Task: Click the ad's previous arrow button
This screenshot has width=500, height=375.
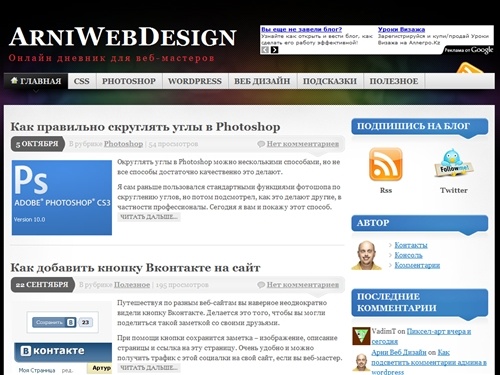Action: (x=265, y=50)
